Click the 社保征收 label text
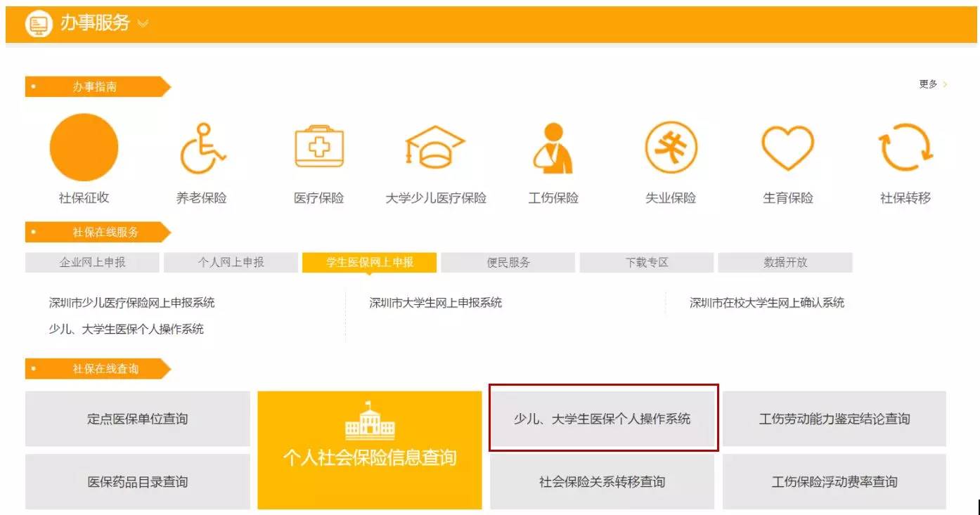Image resolution: width=980 pixels, height=515 pixels. [x=84, y=198]
